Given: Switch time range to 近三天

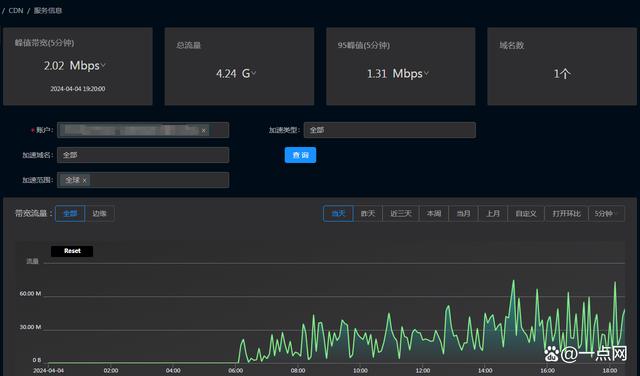Looking at the screenshot, I should (x=401, y=214).
